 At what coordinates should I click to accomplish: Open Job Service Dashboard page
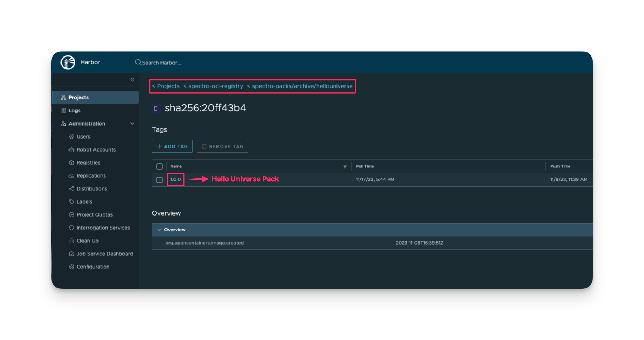pyautogui.click(x=105, y=254)
